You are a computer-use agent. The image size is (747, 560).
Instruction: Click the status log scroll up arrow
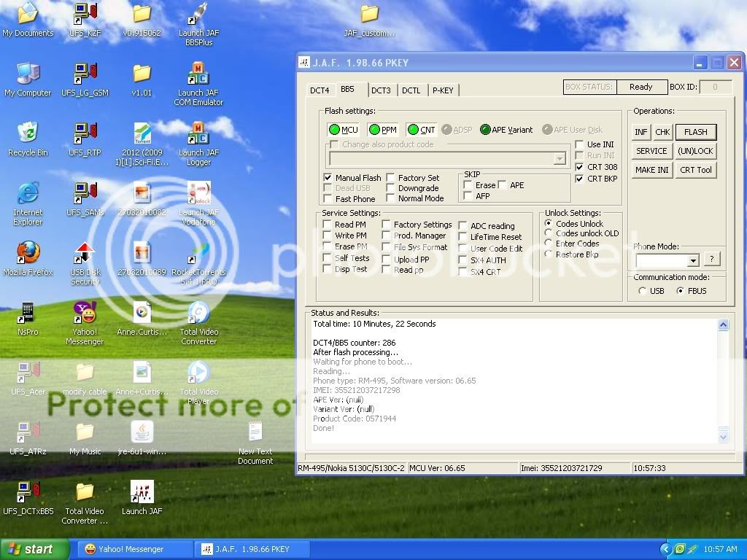tap(723, 325)
